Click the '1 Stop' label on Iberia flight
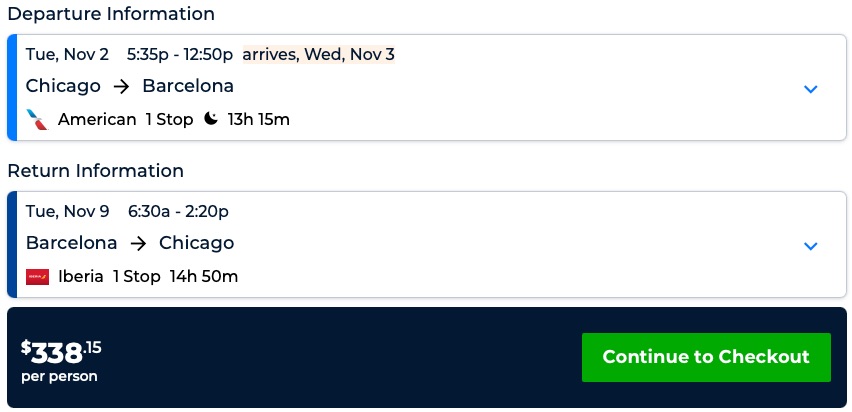 pyautogui.click(x=136, y=276)
